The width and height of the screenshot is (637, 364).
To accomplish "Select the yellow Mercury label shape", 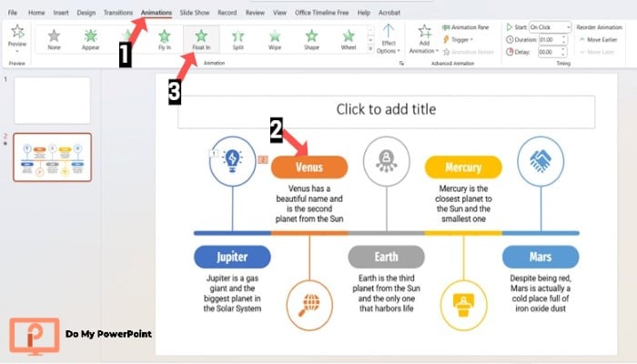I will coord(463,167).
